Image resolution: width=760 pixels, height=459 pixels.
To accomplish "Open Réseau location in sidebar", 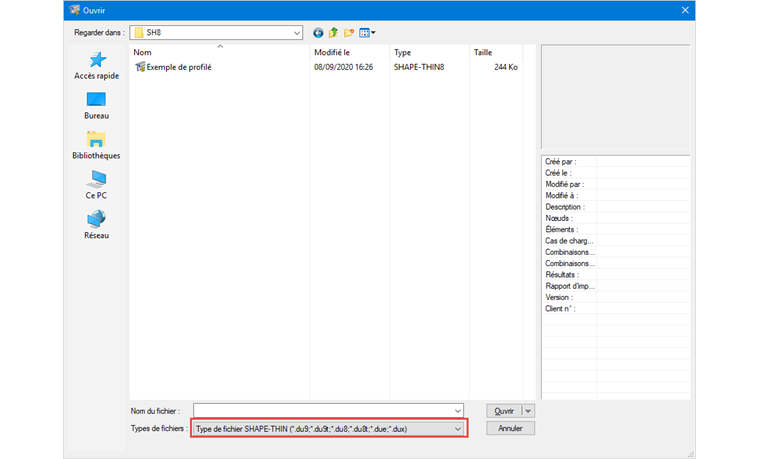I will point(96,225).
